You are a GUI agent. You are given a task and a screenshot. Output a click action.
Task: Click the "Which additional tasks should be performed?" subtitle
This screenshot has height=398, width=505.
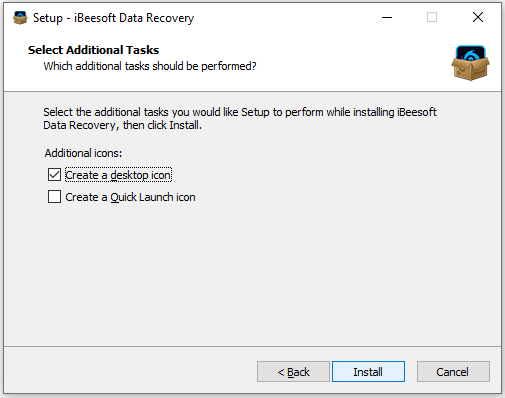pos(150,66)
